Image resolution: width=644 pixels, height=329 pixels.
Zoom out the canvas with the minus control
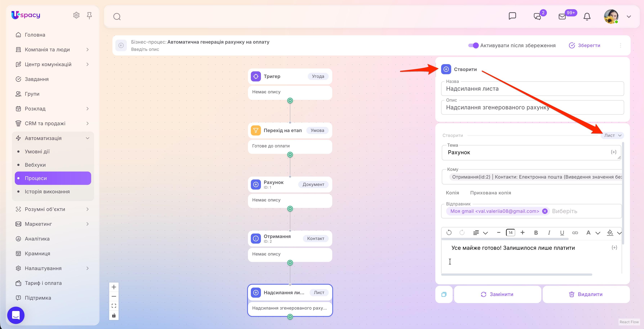[114, 297]
